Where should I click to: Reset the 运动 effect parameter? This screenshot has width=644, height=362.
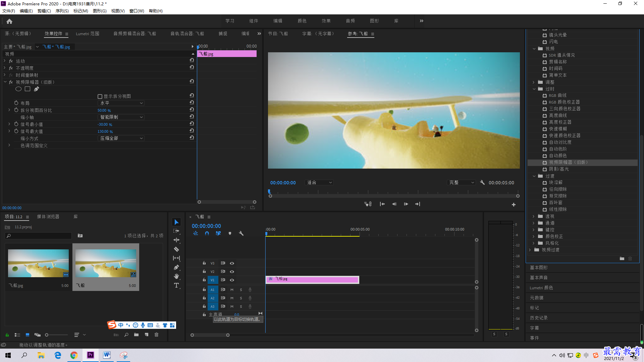tap(192, 60)
